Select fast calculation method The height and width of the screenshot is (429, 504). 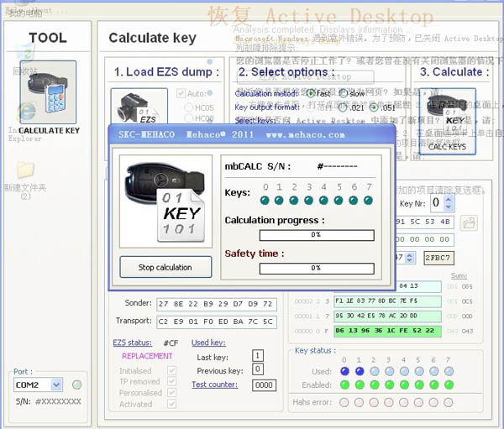[x=310, y=93]
